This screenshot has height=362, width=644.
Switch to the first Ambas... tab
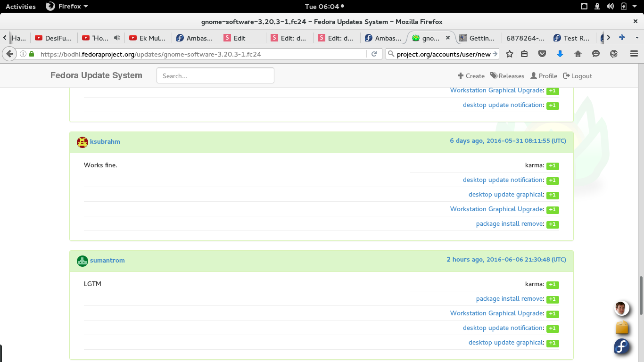click(x=195, y=38)
